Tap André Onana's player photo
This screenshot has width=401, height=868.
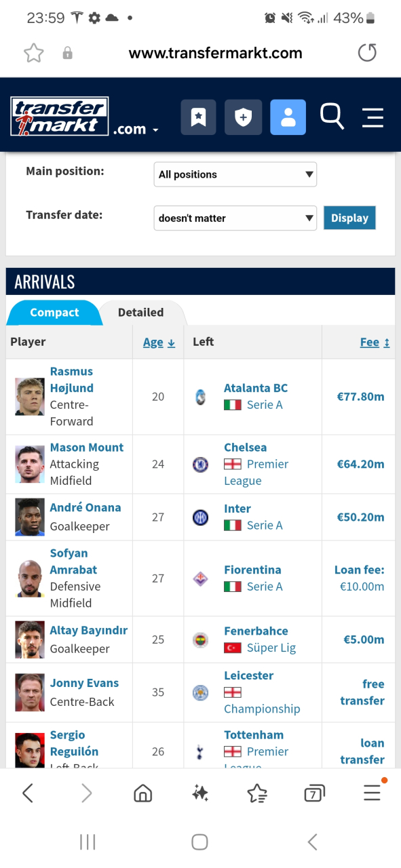(x=30, y=517)
